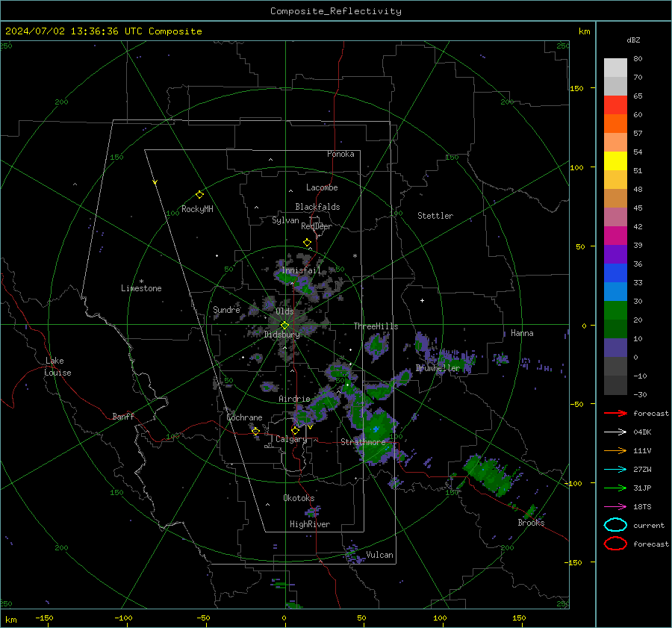Click the dBZ legend heading
Image resolution: width=672 pixels, height=628 pixels.
pos(633,40)
